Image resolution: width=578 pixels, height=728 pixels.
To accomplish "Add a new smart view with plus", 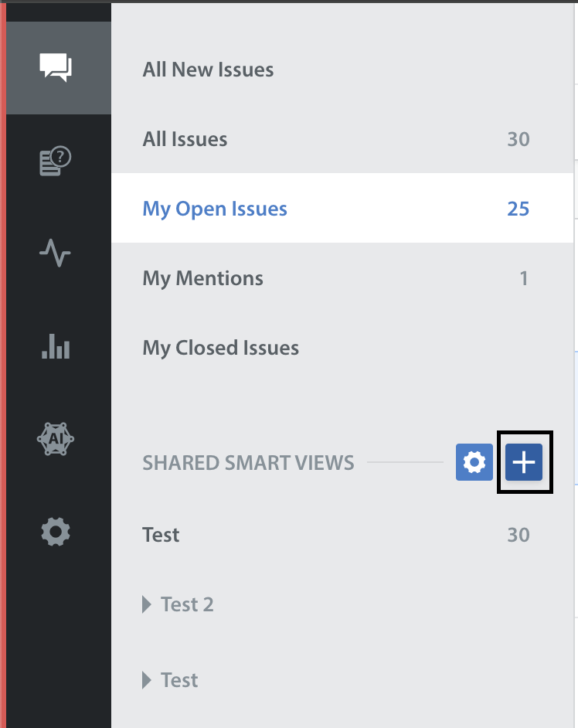I will (524, 463).
